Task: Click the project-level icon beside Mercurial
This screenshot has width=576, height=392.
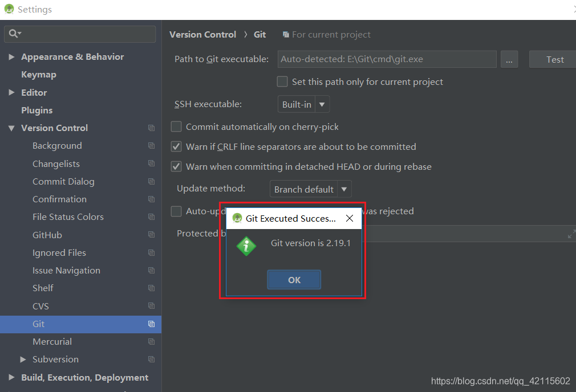Action: (x=151, y=341)
